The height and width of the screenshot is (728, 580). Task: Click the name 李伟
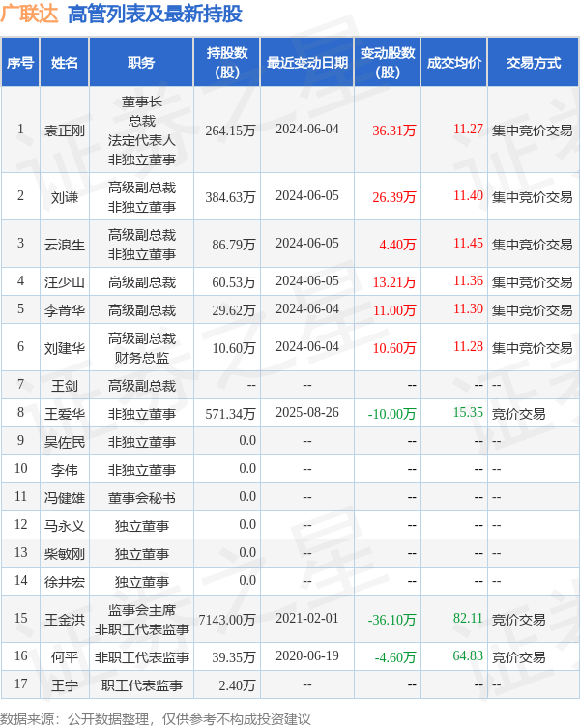click(65, 470)
